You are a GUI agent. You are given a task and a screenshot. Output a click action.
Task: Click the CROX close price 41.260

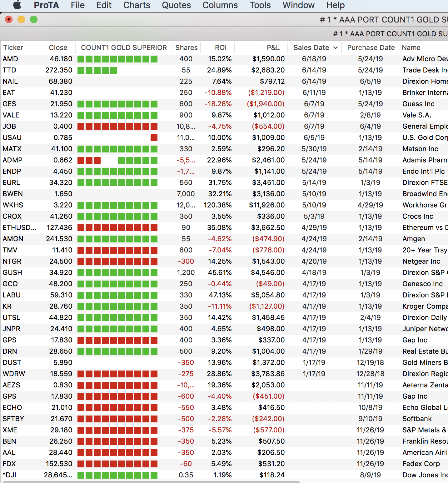click(x=61, y=216)
